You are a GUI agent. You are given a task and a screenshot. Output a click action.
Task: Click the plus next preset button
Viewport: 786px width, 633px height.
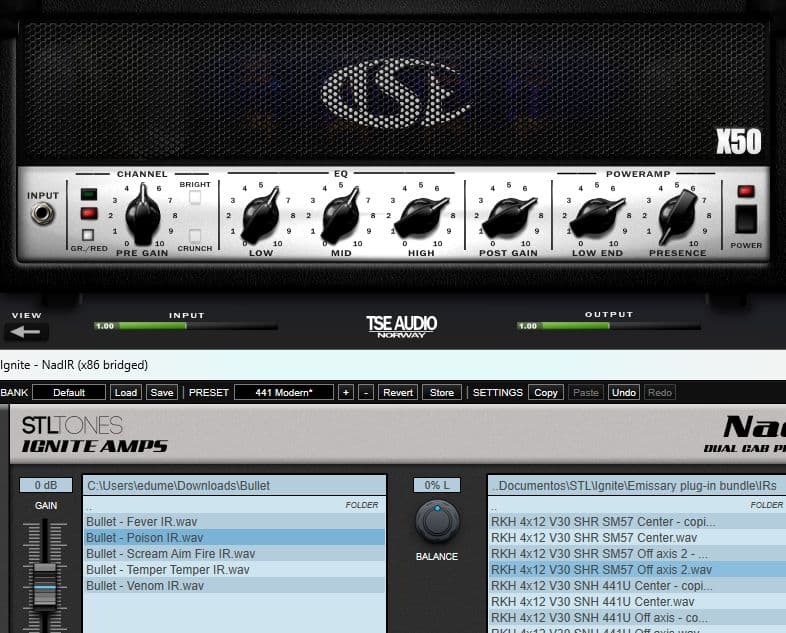[345, 392]
